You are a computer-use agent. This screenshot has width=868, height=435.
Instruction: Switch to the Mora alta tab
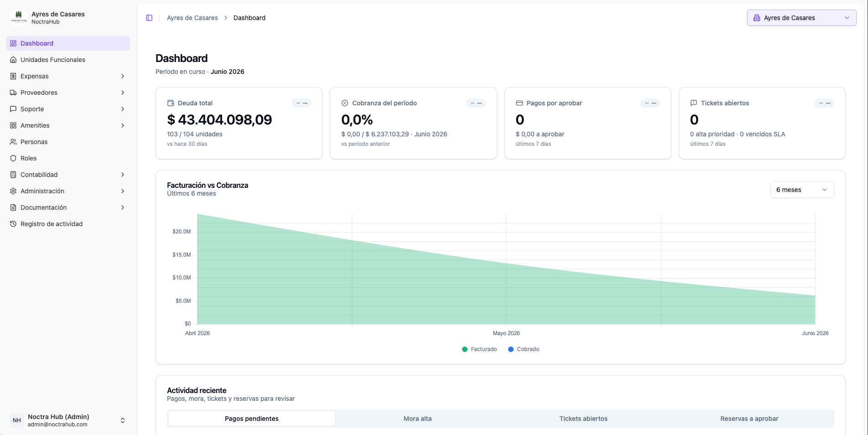coord(417,419)
